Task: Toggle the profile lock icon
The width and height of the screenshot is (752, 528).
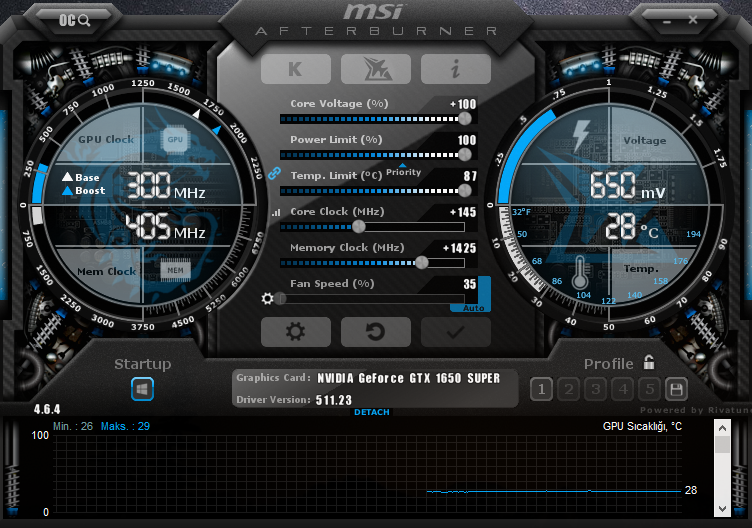Action: [x=649, y=363]
